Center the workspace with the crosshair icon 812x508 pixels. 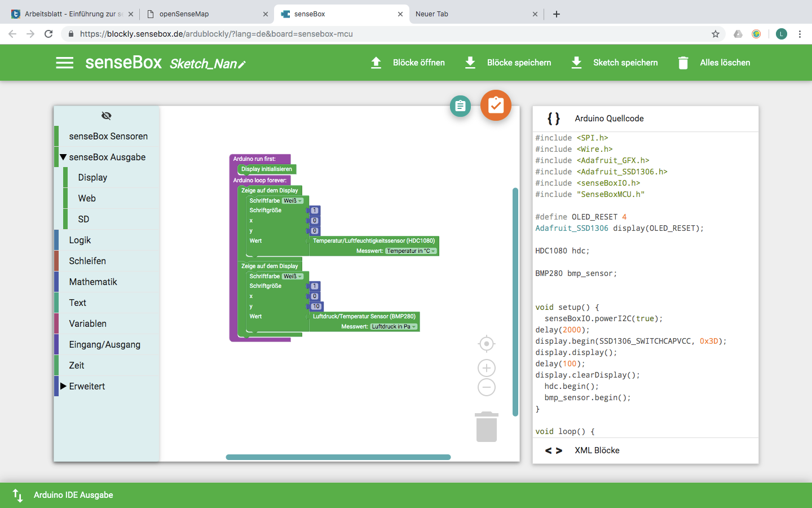pos(486,343)
